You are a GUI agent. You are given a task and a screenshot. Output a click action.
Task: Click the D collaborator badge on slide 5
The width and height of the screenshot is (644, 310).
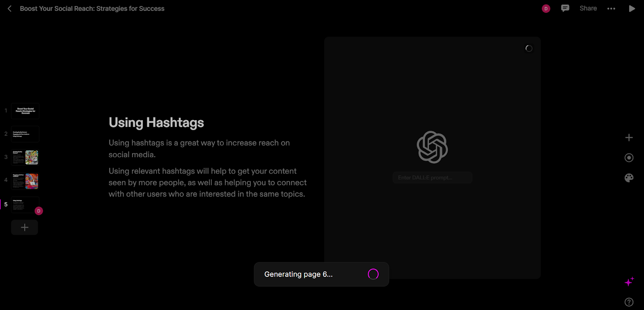(x=39, y=211)
